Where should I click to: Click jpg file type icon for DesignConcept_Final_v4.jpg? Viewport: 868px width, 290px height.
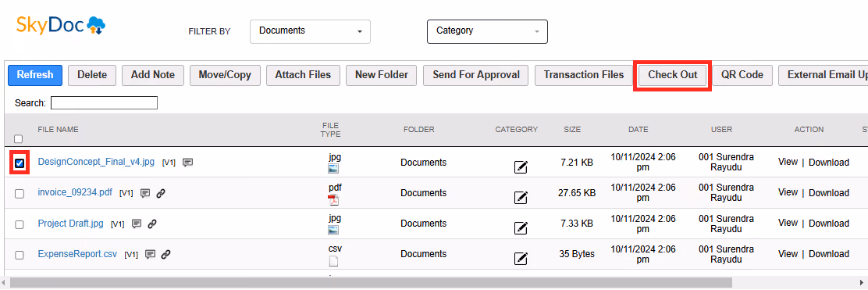(x=333, y=169)
